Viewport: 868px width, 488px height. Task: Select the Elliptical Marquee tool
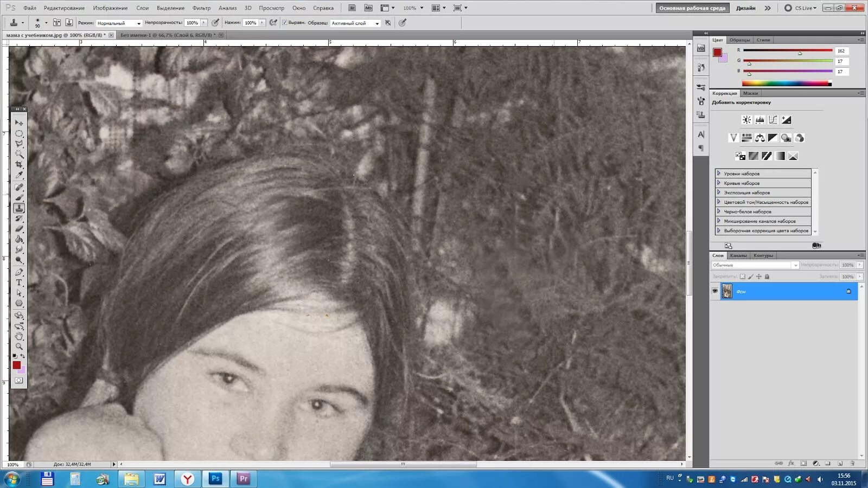(x=19, y=133)
